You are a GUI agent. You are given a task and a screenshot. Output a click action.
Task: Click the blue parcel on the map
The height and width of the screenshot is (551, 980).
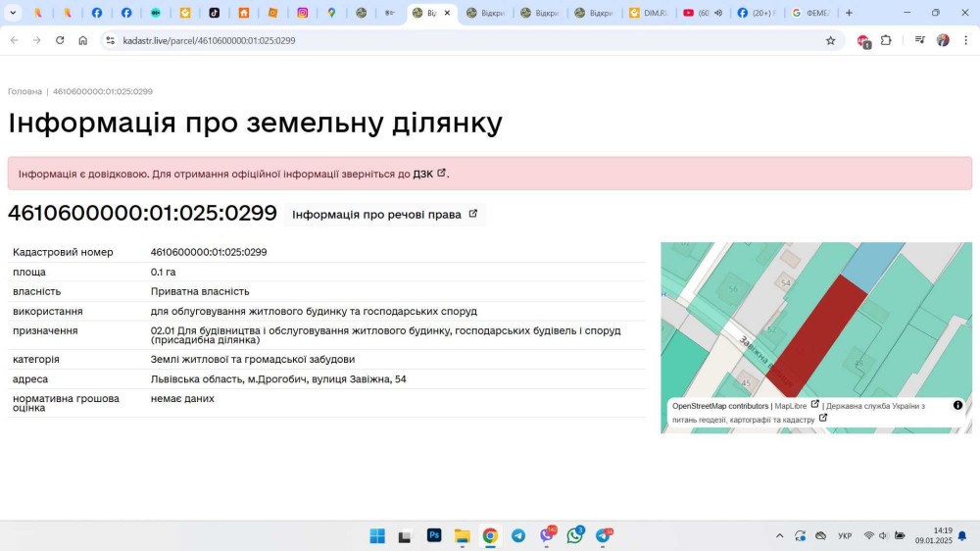tap(872, 265)
